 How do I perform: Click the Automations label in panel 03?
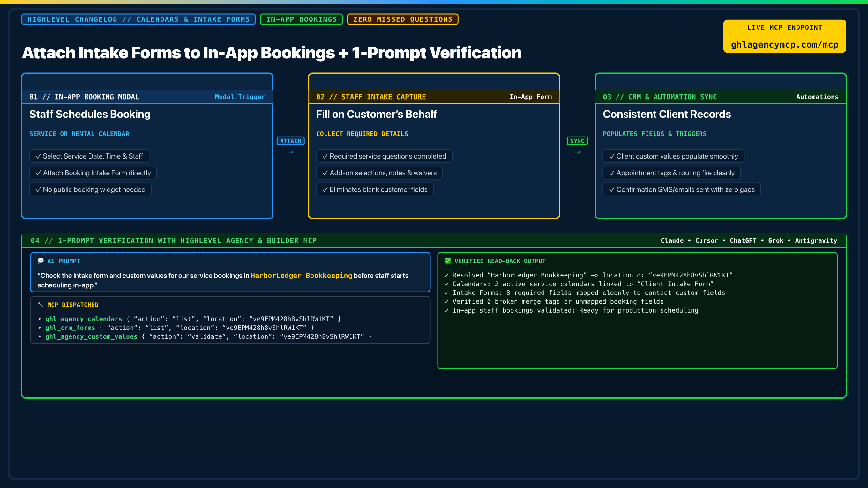pos(817,97)
